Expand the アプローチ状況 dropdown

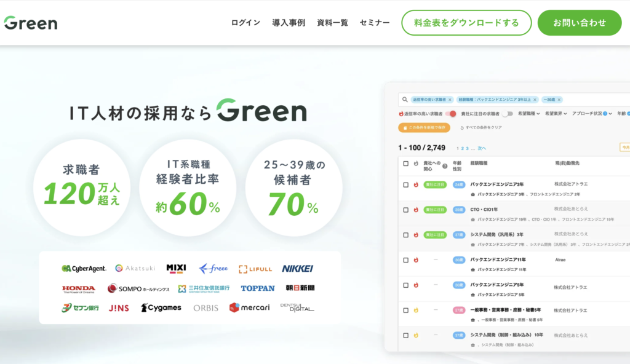[592, 114]
